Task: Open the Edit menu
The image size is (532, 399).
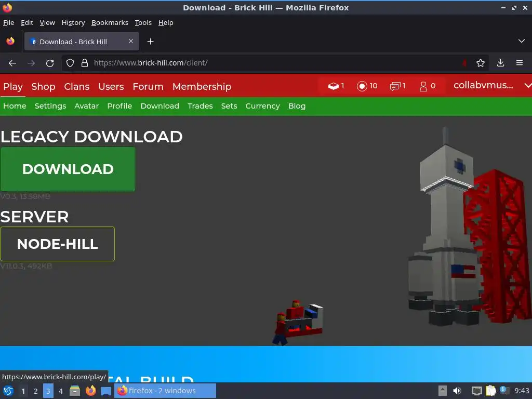Action: point(27,23)
